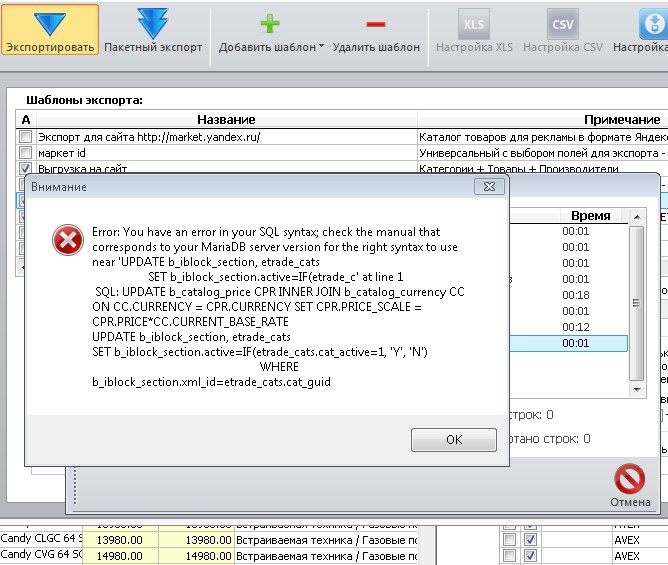Click the red error icon in dialog
The image size is (668, 565).
(68, 240)
